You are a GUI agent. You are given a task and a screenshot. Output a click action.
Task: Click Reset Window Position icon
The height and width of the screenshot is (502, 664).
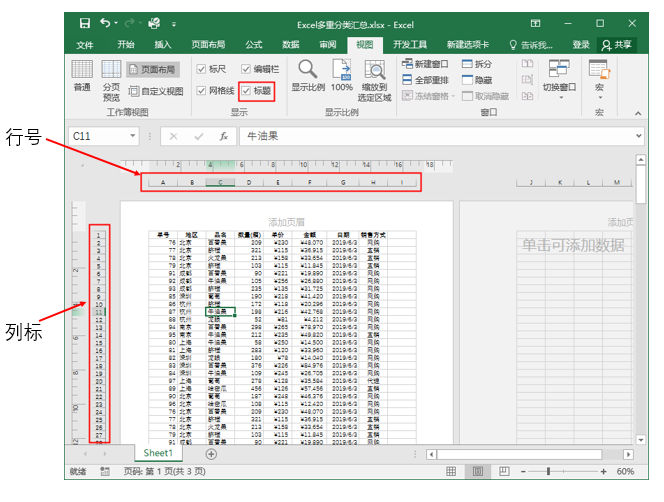pos(527,96)
